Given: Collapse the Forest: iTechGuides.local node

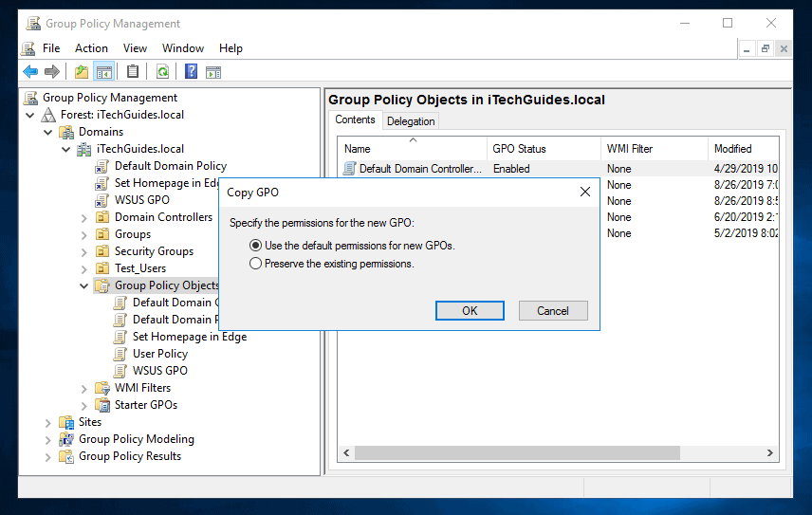Looking at the screenshot, I should pos(31,115).
